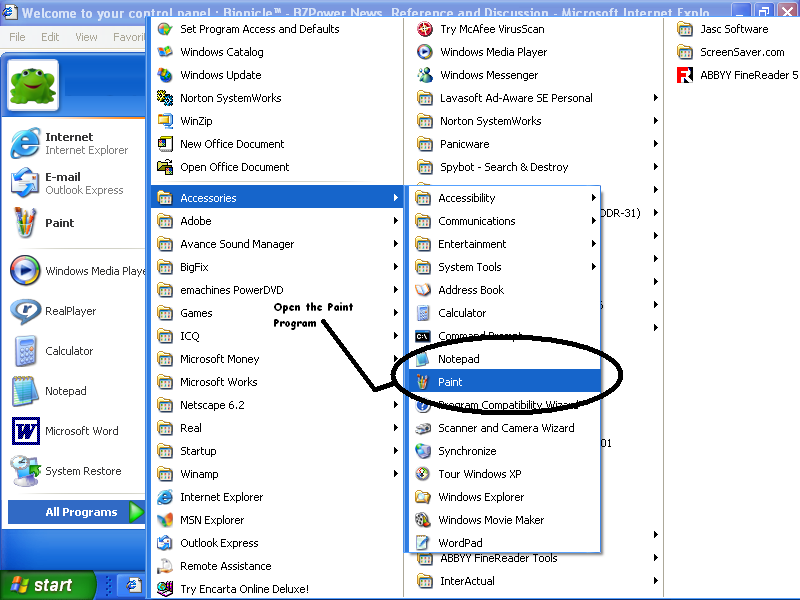This screenshot has height=600, width=800.
Task: Click the Windows Catalog icon
Action: pyautogui.click(x=165, y=52)
